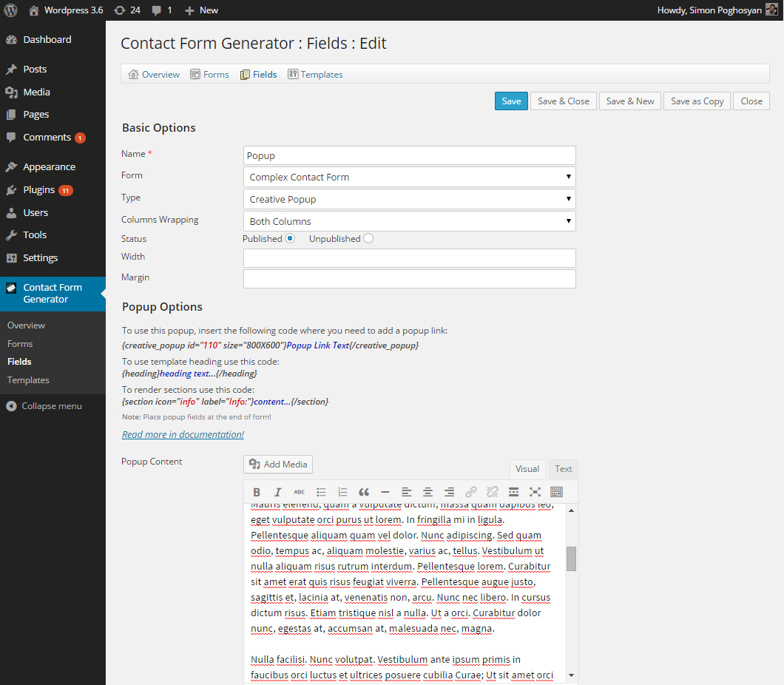784x685 pixels.
Task: Open the comments bubble in the admin bar
Action: [x=162, y=10]
